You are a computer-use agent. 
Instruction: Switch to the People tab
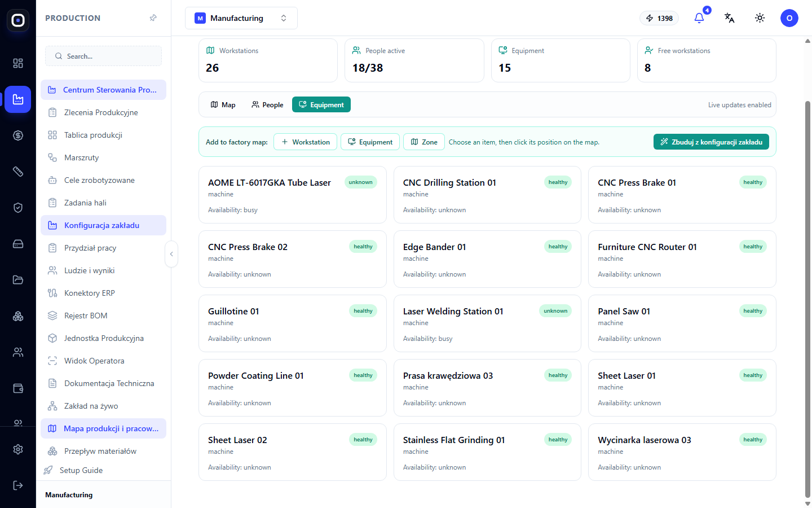tap(267, 104)
